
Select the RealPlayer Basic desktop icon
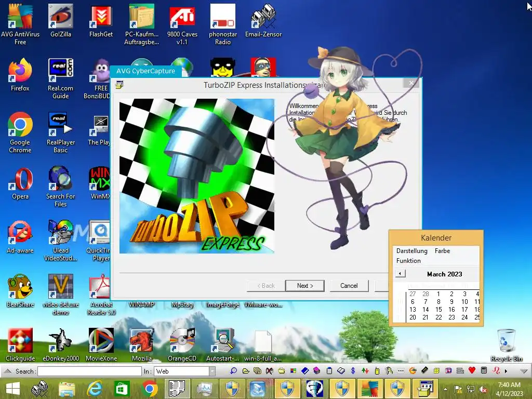(x=61, y=132)
